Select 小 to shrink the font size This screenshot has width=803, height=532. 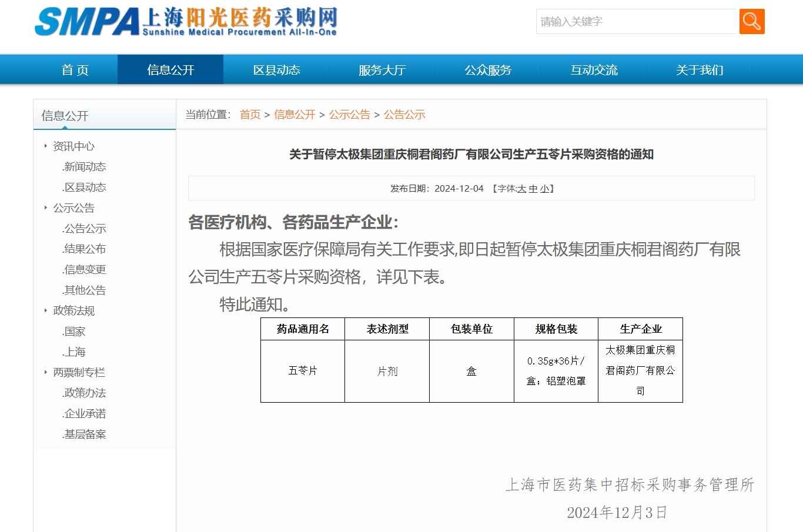pyautogui.click(x=544, y=189)
